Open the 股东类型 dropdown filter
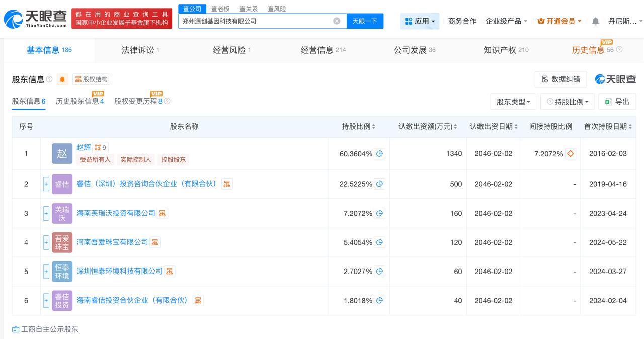The height and width of the screenshot is (339, 644). tap(513, 102)
